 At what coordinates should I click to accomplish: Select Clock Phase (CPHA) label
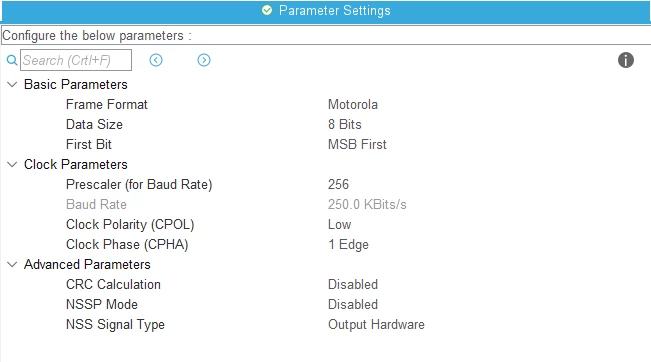pos(127,245)
